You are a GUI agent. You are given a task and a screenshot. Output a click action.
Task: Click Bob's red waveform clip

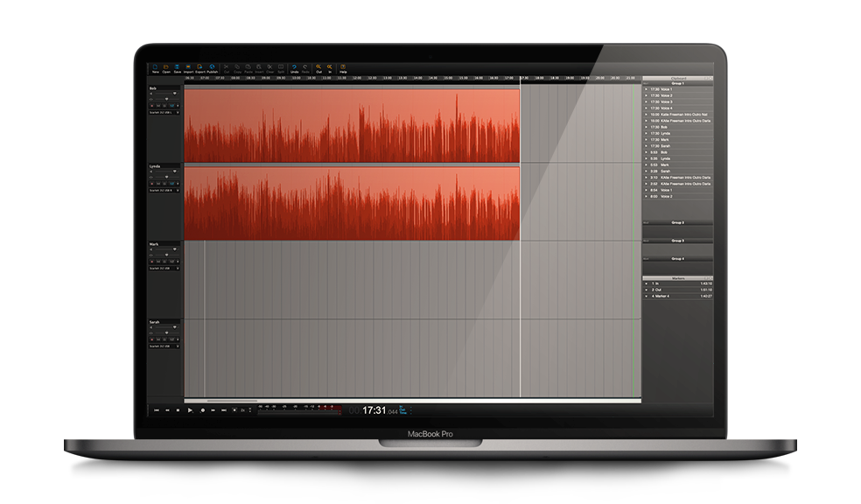[x=352, y=126]
